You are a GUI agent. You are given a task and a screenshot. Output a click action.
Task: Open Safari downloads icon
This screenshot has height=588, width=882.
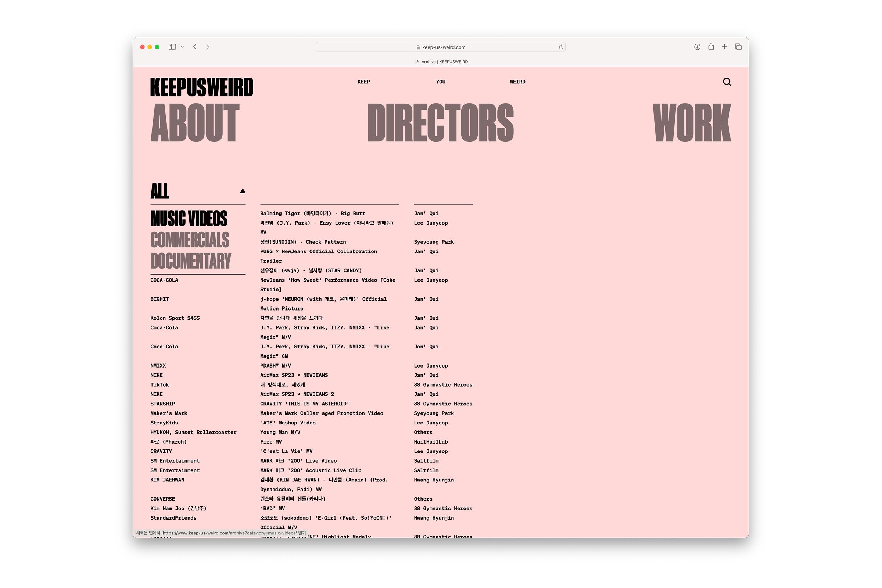pos(697,47)
